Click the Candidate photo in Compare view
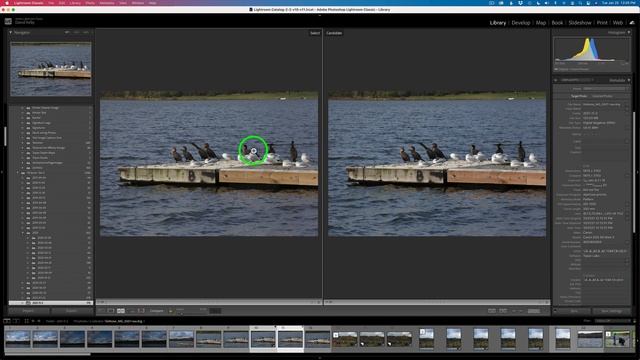This screenshot has width=640, height=360. (437, 164)
